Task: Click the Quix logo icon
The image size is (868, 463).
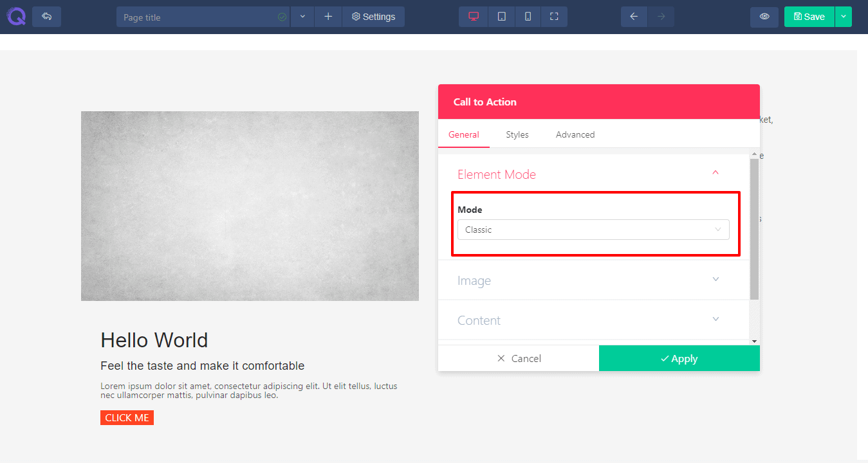Action: 16,17
